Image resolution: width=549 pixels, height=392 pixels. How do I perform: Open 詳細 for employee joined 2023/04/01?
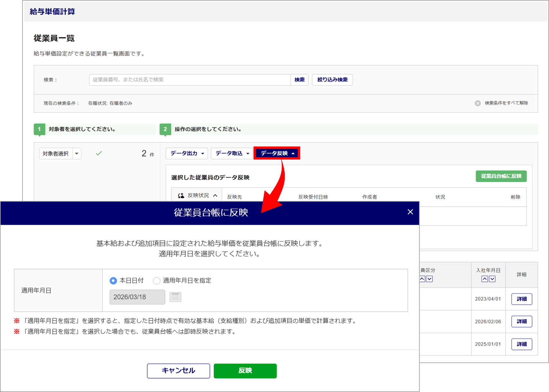click(x=521, y=299)
